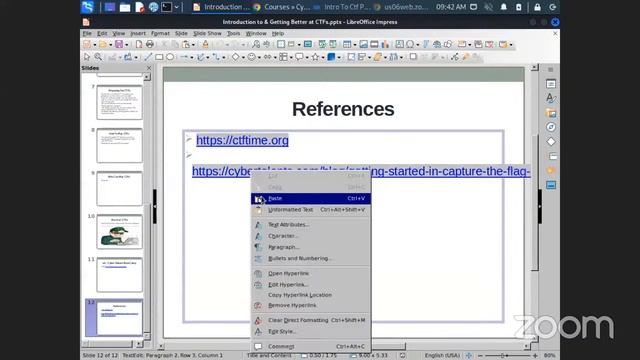Click the https://ctftime.org link

coord(242,140)
